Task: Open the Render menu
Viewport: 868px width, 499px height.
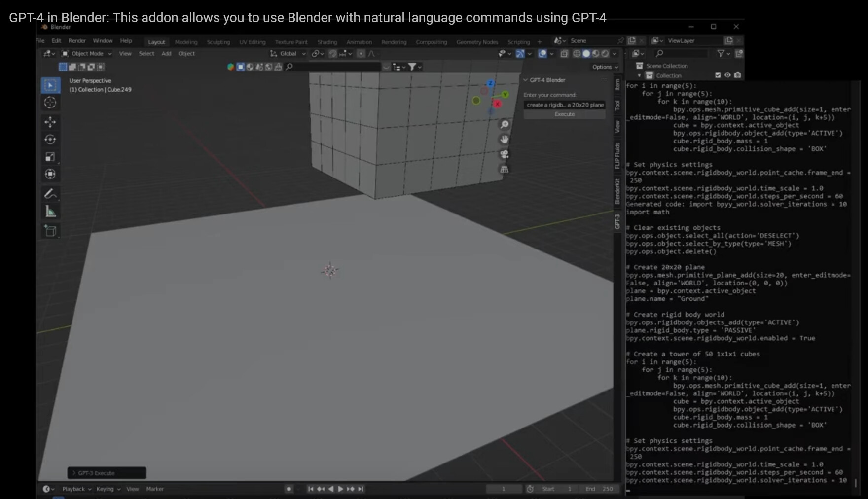Action: coord(77,41)
